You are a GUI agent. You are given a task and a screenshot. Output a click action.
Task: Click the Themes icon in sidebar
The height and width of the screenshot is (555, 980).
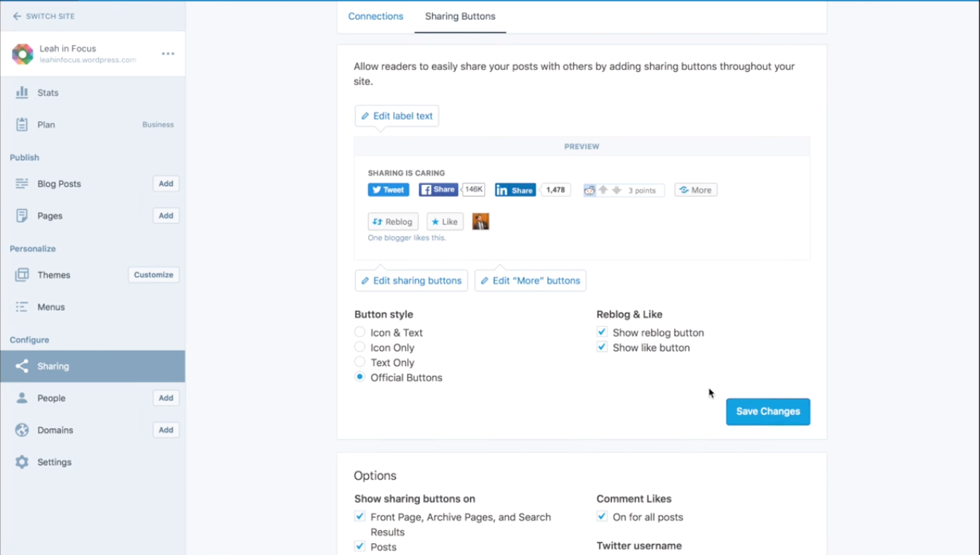tap(22, 275)
